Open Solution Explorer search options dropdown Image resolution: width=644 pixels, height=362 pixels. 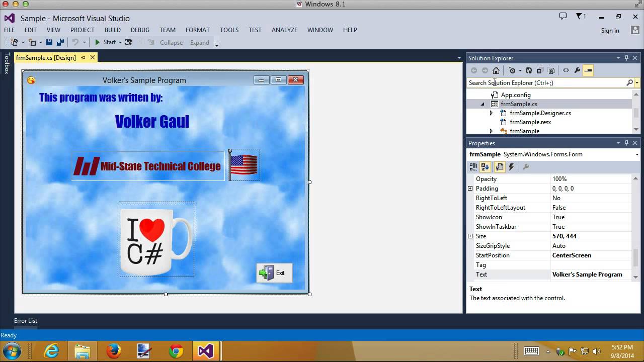point(637,83)
